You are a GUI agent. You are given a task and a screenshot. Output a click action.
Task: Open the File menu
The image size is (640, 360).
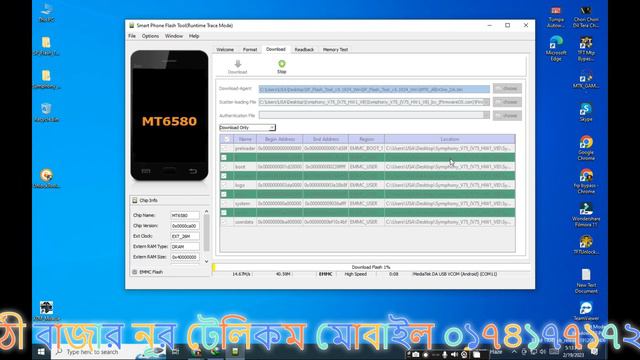pyautogui.click(x=132, y=36)
